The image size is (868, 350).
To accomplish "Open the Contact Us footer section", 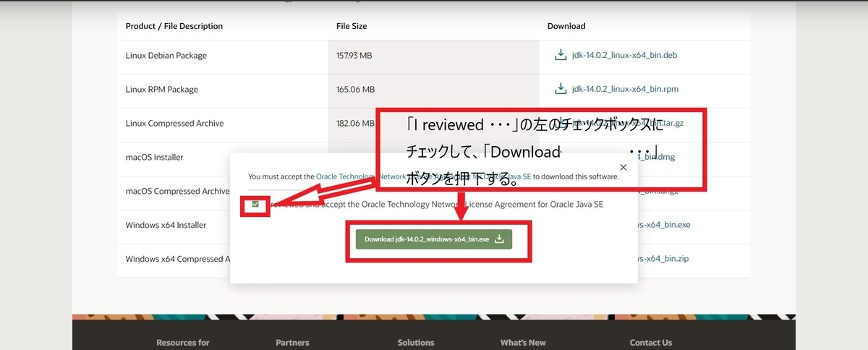I will 651,343.
